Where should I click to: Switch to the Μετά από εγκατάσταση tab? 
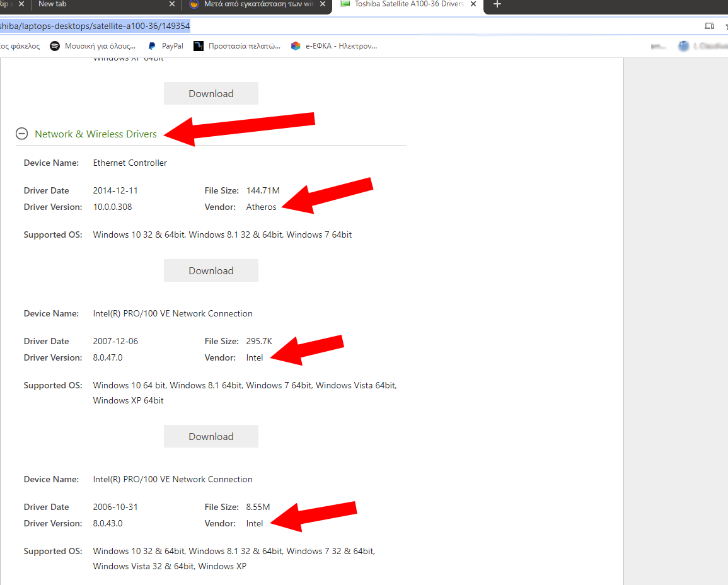259,4
